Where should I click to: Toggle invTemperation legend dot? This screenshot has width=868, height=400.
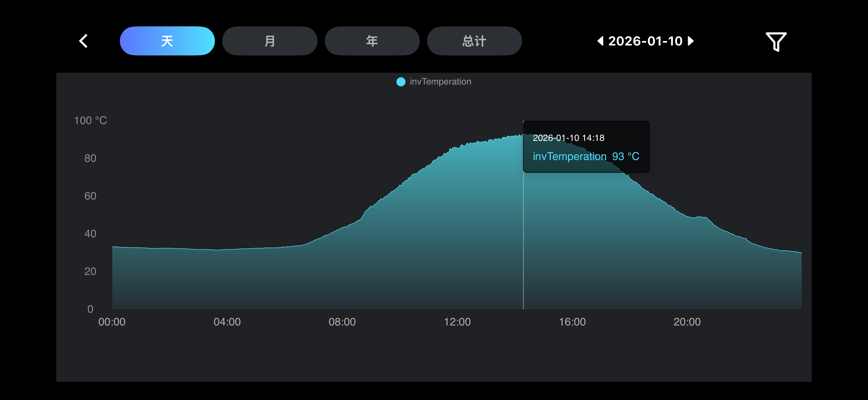click(401, 82)
